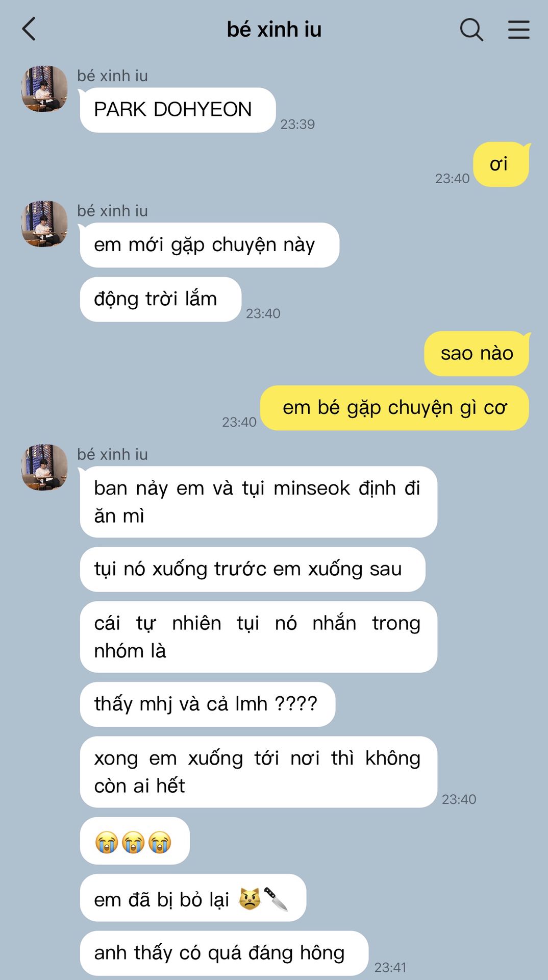Tap 'tụi nó xuống trước em xuống sau' message
Screen dimensions: 548x980
click(253, 569)
